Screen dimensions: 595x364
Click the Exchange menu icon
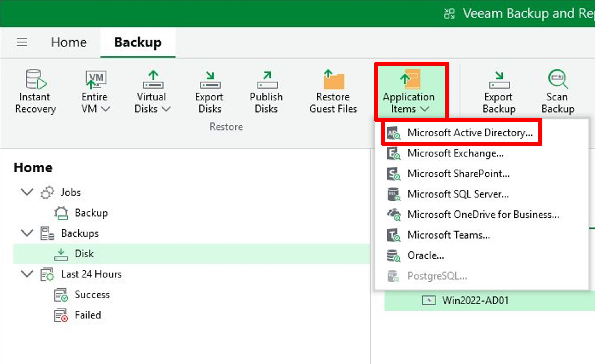[394, 154]
